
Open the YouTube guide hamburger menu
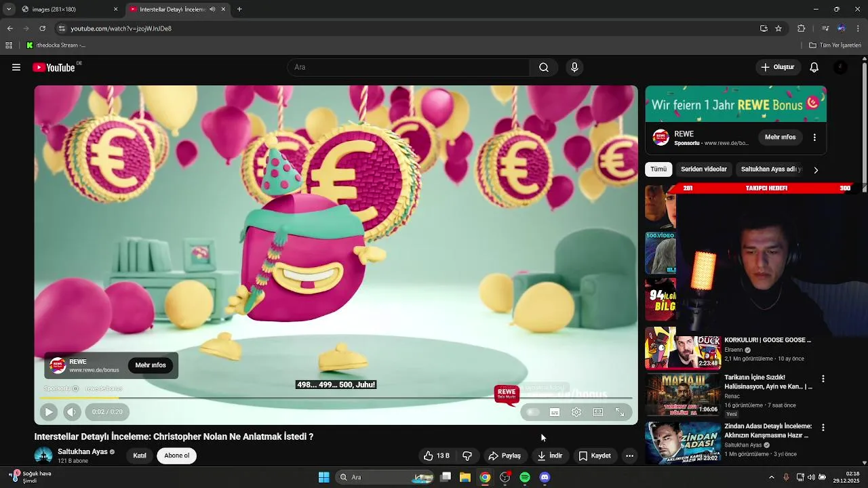[x=16, y=67]
